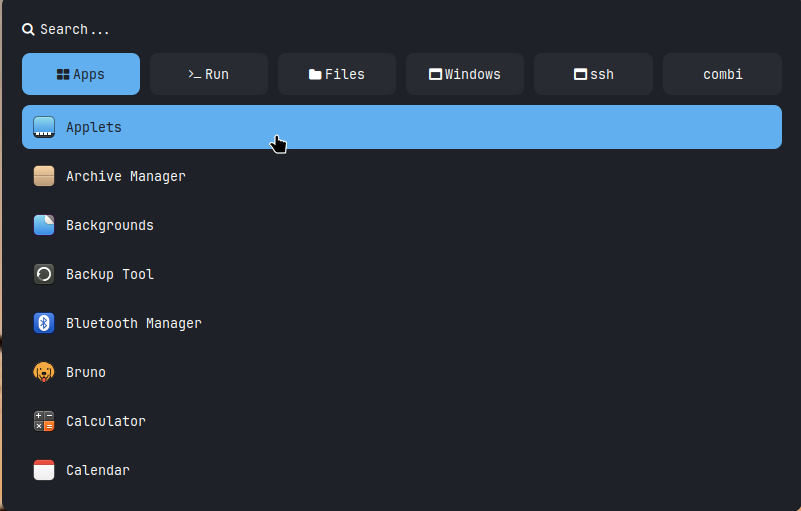Click the Bruno dog icon
The width and height of the screenshot is (801, 511).
coord(44,372)
